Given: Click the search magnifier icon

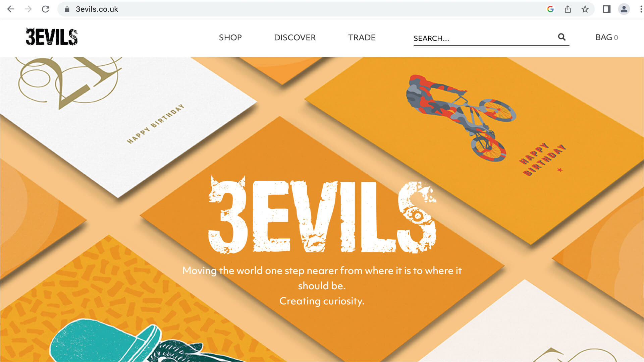Looking at the screenshot, I should click(562, 37).
